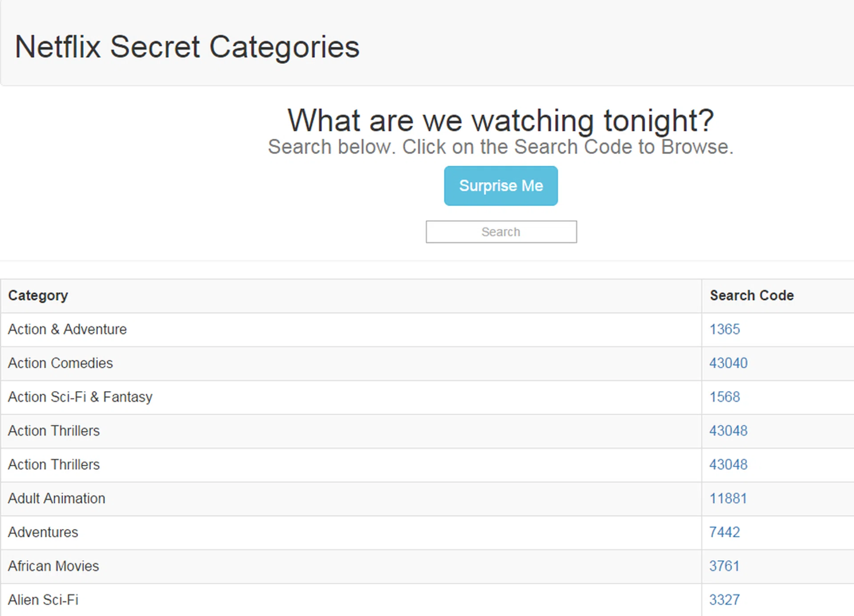Open the 3327 Alien Sci-Fi code link
854x616 pixels.
pos(724,600)
